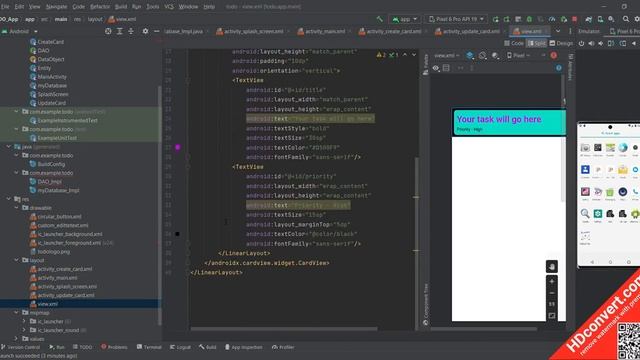The width and height of the screenshot is (640, 360).
Task: Click the orientation icon in design toolbar
Action: pyautogui.click(x=482, y=56)
